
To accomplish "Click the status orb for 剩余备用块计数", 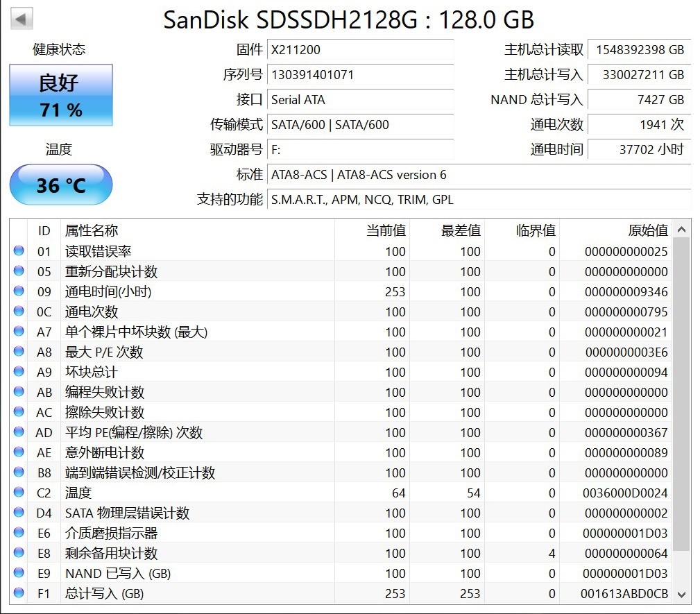I will click(19, 553).
